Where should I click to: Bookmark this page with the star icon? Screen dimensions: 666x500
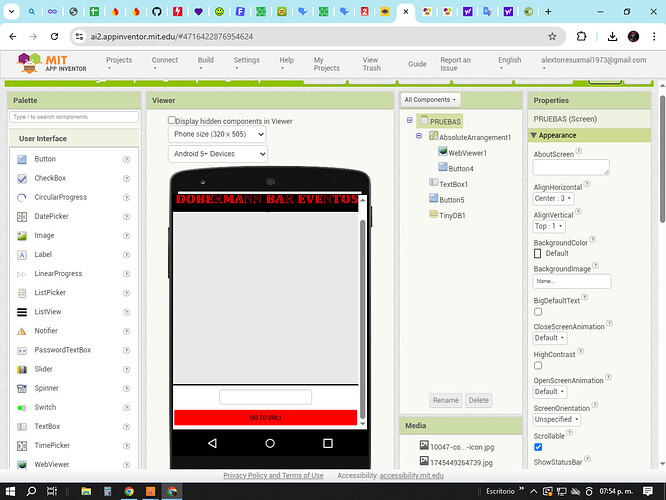pyautogui.click(x=552, y=37)
